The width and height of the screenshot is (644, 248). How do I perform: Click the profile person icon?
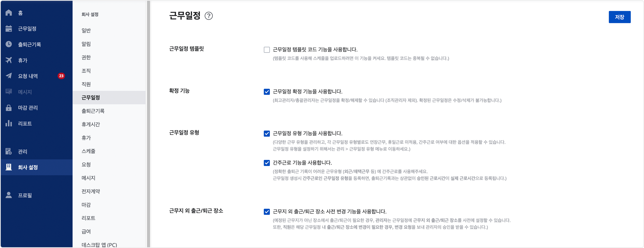(x=9, y=195)
